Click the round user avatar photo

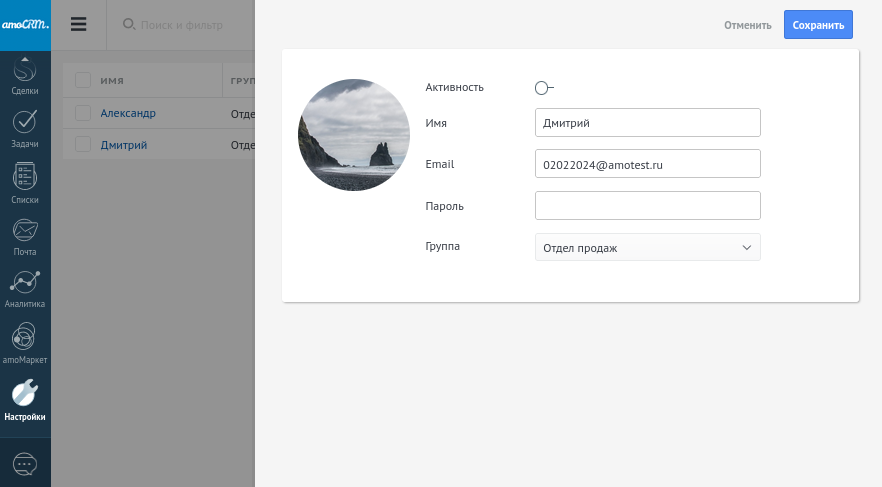pyautogui.click(x=354, y=135)
